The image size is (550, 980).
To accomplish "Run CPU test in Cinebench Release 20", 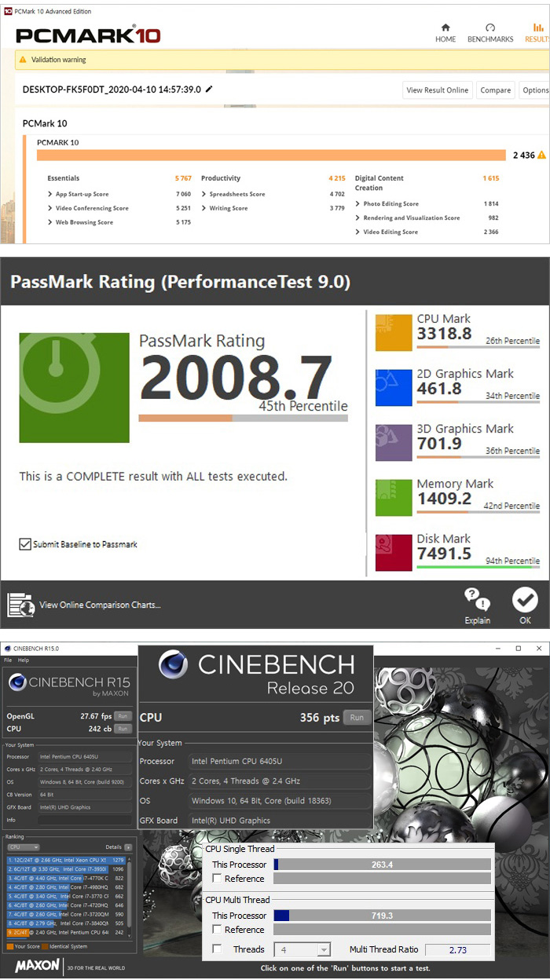I will (357, 718).
